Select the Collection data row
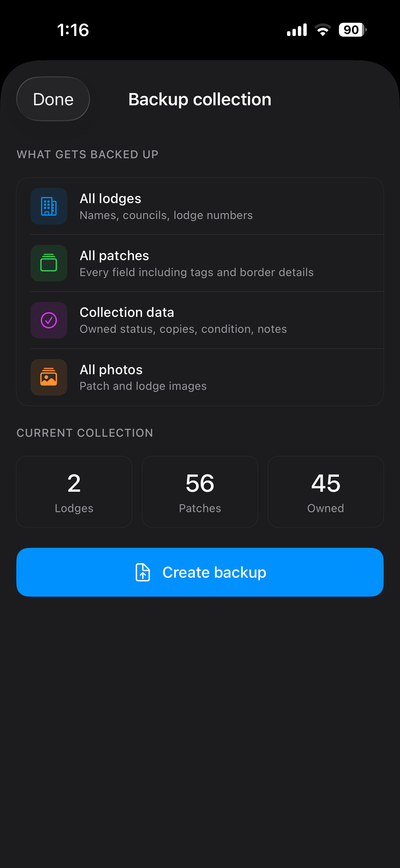The width and height of the screenshot is (400, 868). [200, 320]
